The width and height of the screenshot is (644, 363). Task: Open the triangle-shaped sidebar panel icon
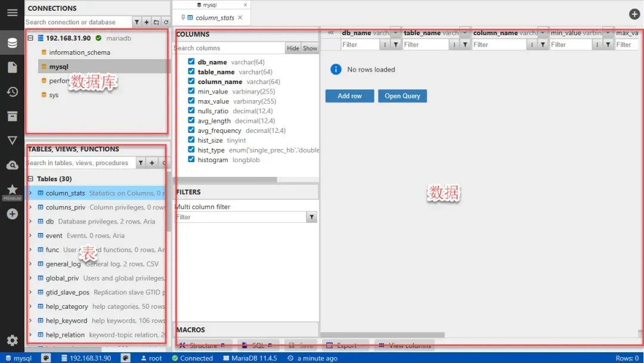pos(12,141)
